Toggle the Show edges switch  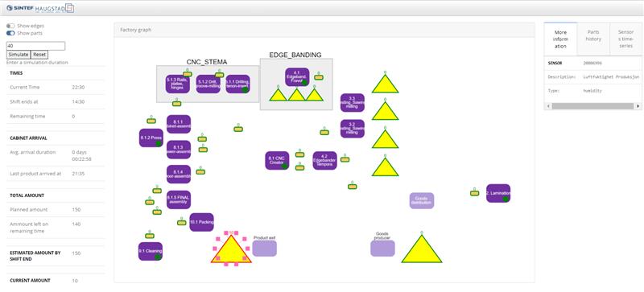tap(10, 26)
